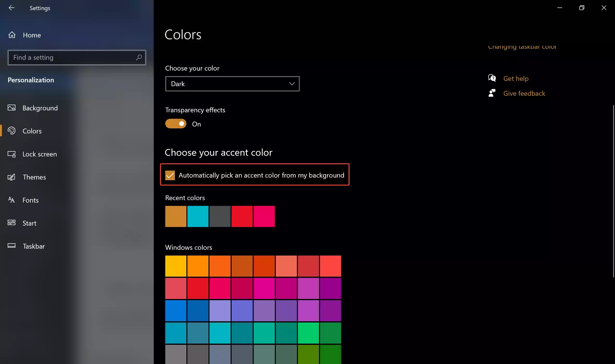The height and width of the screenshot is (364, 615).
Task: Uncheck automatically pick accent color from background
Action: (x=170, y=175)
